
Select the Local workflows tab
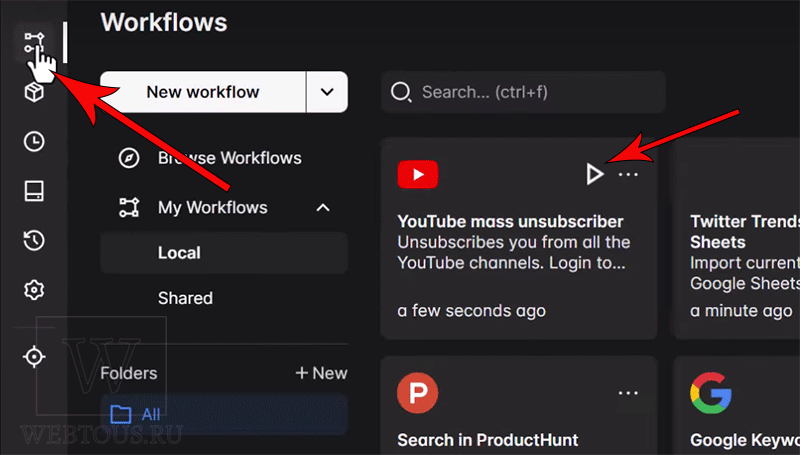pyautogui.click(x=224, y=253)
